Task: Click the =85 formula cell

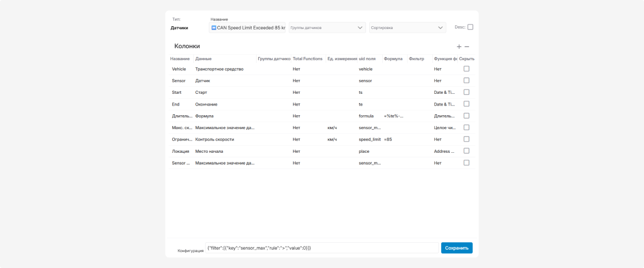Action: [x=388, y=139]
